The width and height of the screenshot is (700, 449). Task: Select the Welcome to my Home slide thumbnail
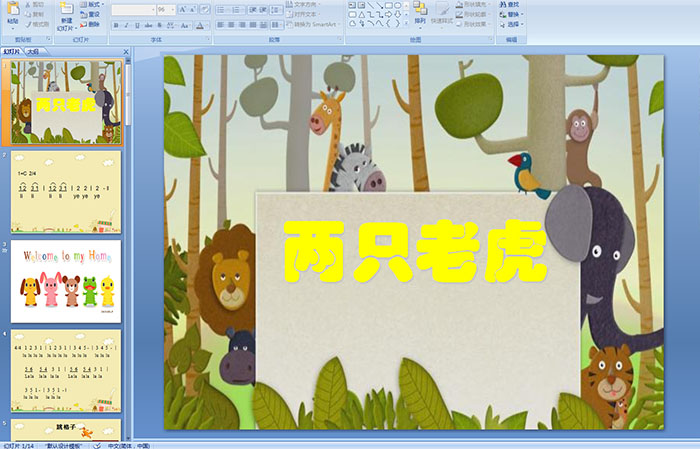pos(66,280)
